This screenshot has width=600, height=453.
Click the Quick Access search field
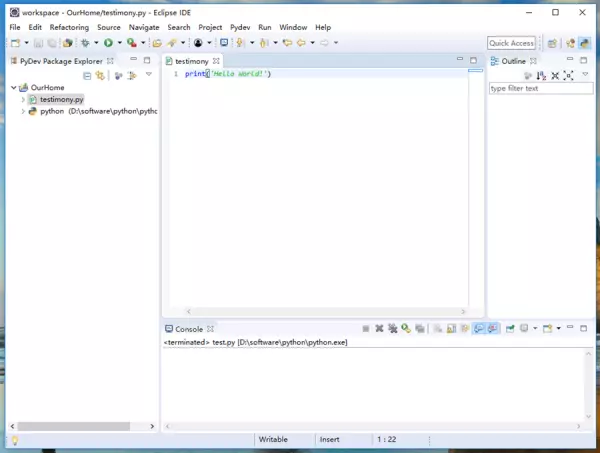pos(511,43)
